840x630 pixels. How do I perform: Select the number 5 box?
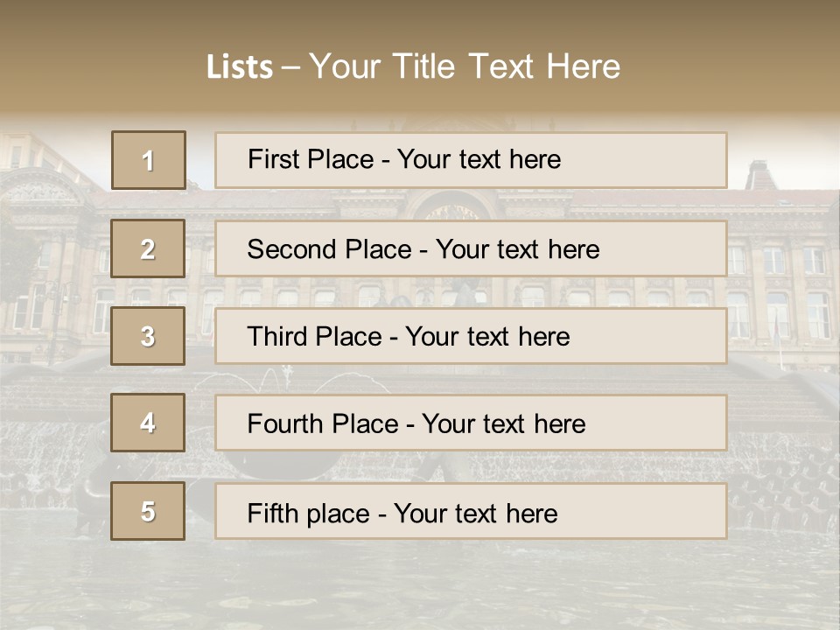pyautogui.click(x=148, y=511)
